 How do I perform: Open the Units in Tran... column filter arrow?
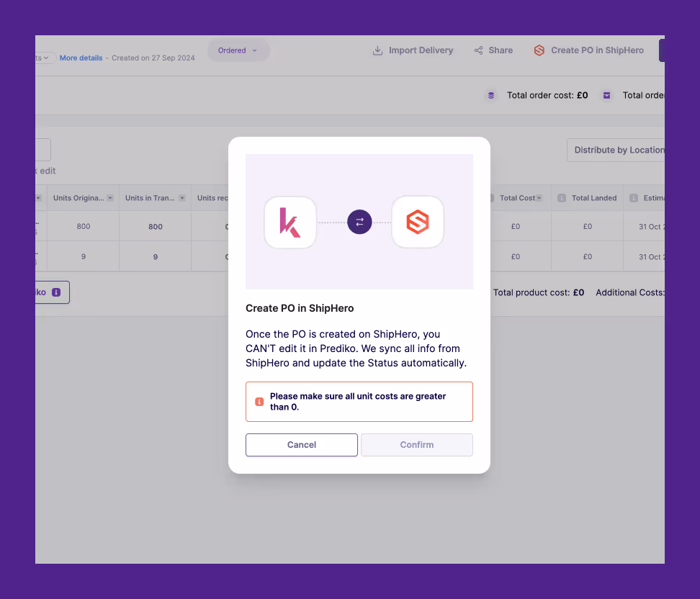pyautogui.click(x=182, y=198)
